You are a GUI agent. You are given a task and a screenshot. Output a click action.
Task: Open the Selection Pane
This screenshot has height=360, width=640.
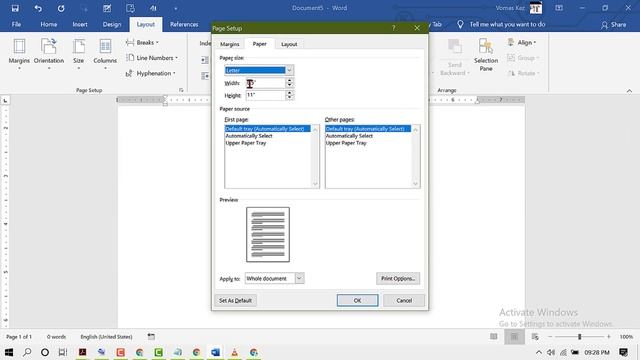click(486, 55)
